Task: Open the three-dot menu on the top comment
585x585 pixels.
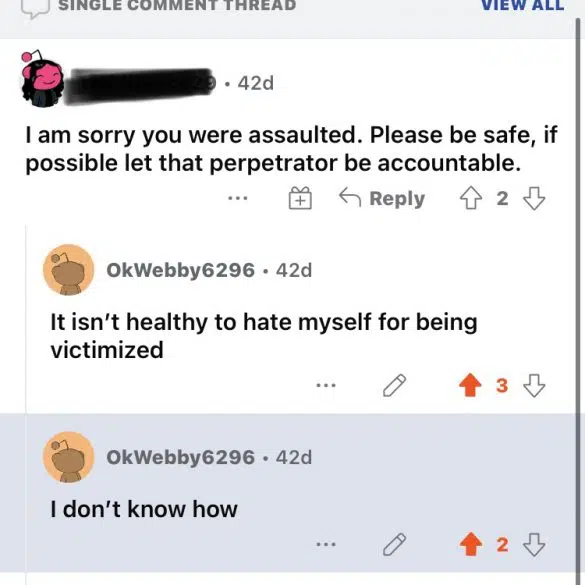Action: 238,198
